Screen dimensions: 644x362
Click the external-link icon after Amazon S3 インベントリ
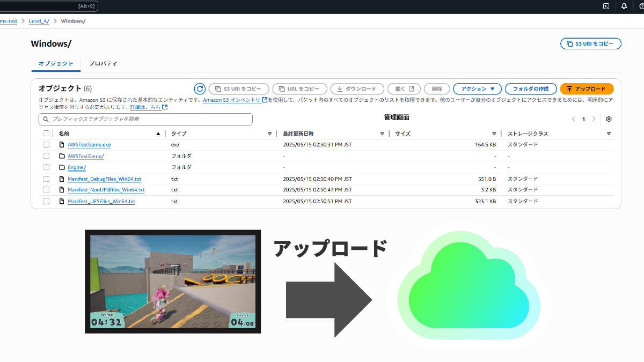click(265, 100)
